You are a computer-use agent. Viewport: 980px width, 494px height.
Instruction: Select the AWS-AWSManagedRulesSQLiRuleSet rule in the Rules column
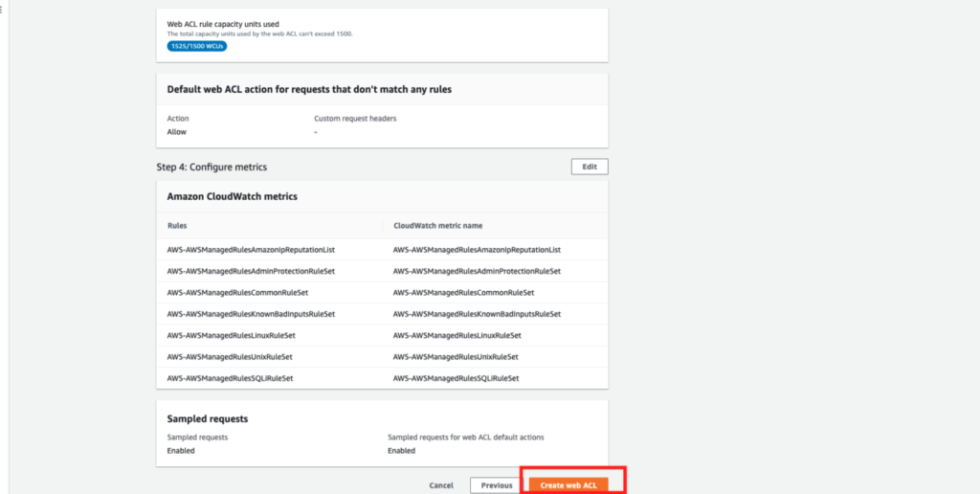coord(230,378)
